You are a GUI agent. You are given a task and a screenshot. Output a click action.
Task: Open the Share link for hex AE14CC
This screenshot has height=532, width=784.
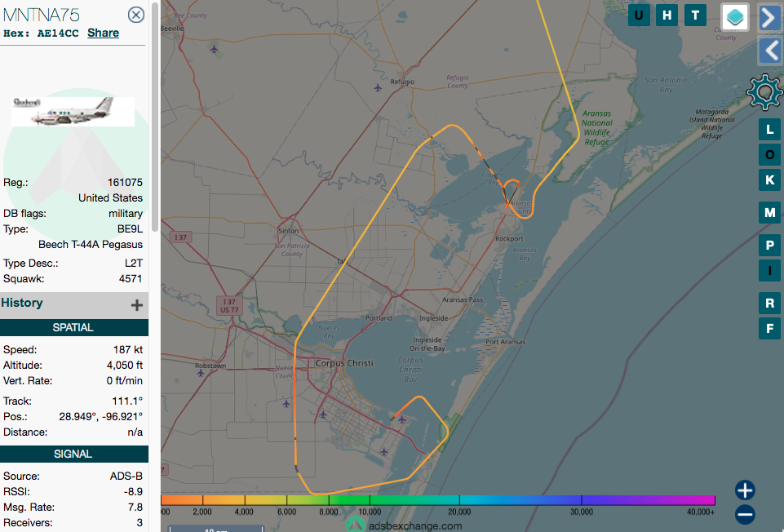103,33
